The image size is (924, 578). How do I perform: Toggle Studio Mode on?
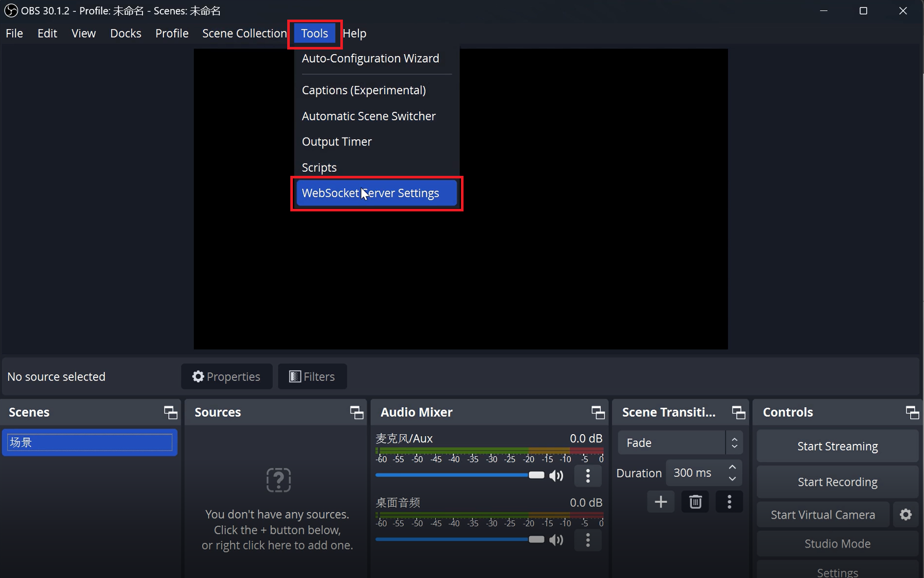(x=837, y=543)
